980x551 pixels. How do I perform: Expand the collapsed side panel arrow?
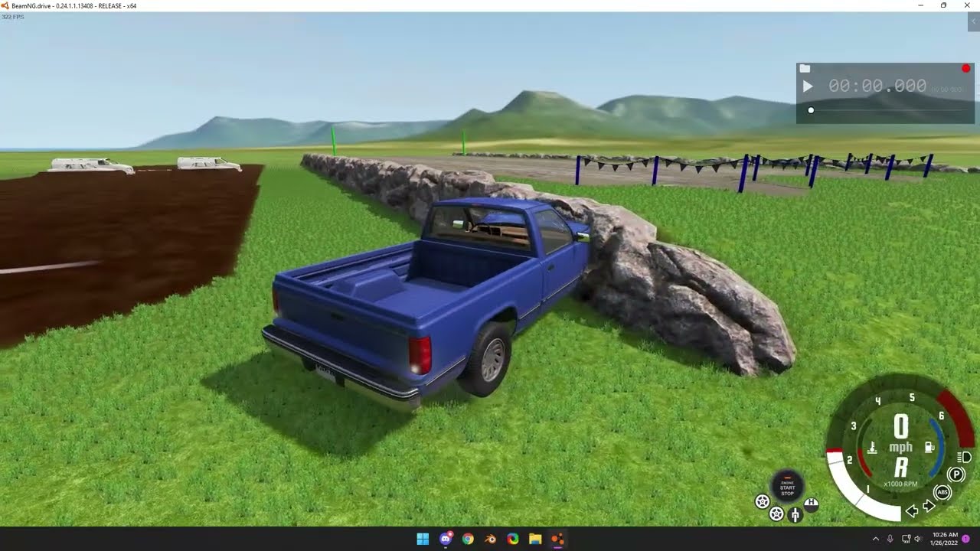click(972, 22)
